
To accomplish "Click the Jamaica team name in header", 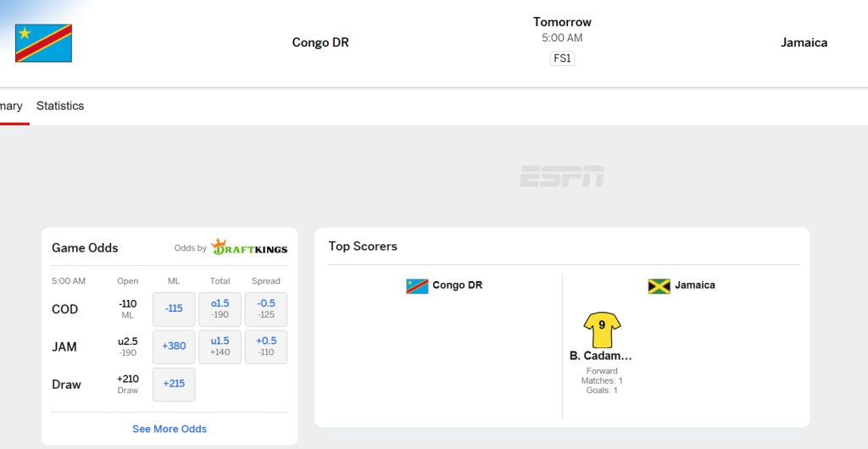I will tap(804, 42).
